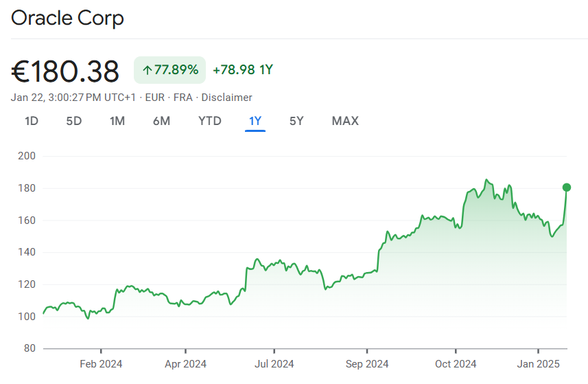Show the 5Y price history tab

[296, 121]
